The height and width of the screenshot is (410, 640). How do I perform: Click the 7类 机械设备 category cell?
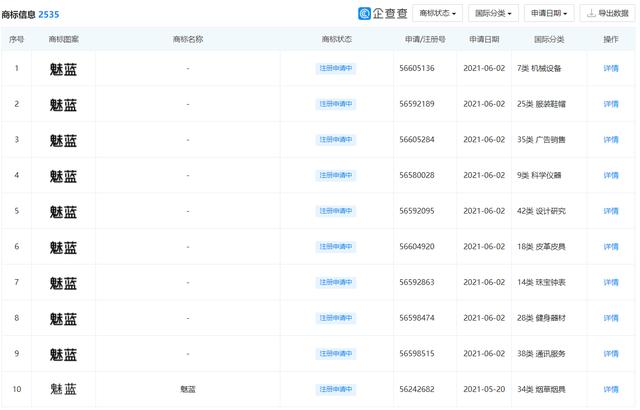point(539,69)
